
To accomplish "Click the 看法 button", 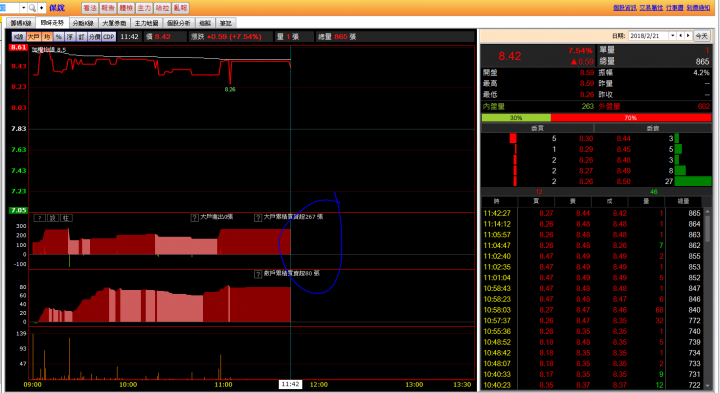I will tap(90, 8).
